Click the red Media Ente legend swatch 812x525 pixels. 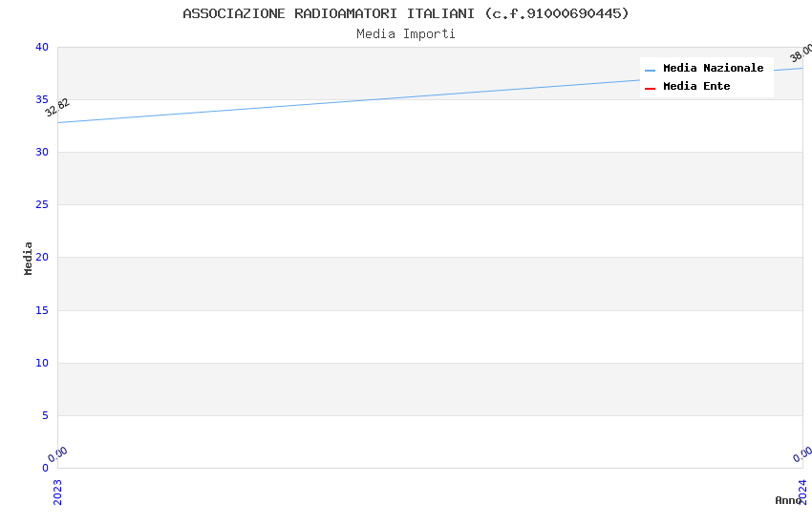[650, 89]
